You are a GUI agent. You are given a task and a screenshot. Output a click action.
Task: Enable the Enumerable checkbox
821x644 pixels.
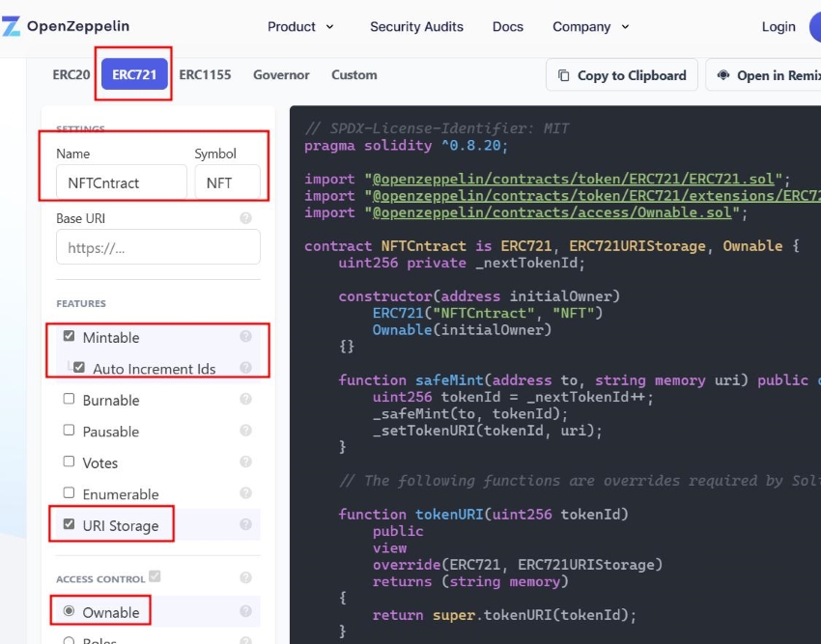click(x=69, y=492)
